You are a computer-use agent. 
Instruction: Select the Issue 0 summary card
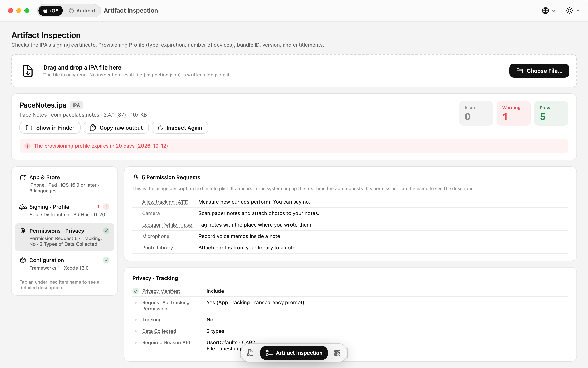pyautogui.click(x=476, y=113)
